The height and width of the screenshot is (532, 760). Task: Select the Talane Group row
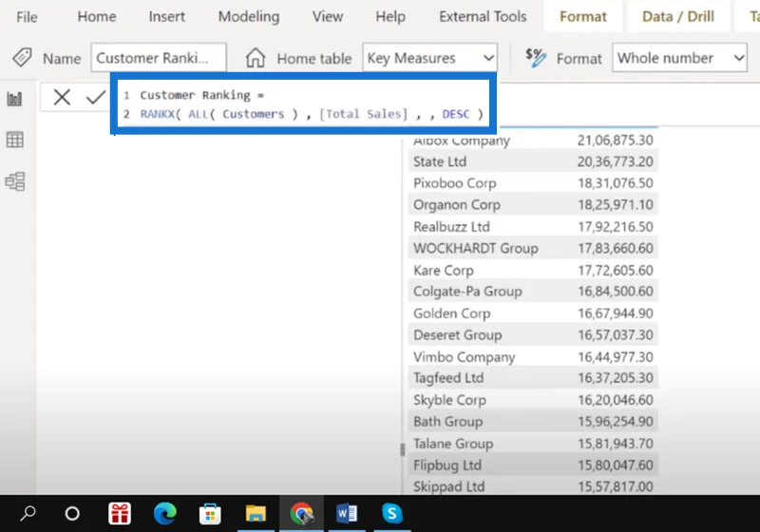(533, 444)
